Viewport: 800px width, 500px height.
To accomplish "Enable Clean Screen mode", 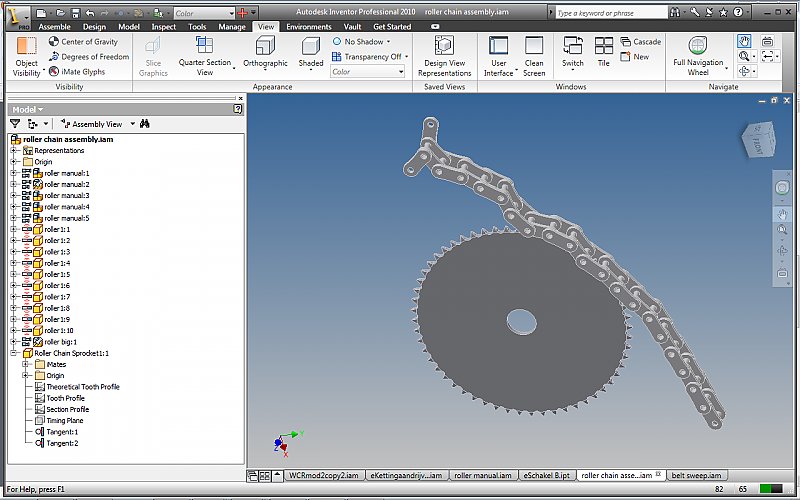I will point(534,55).
